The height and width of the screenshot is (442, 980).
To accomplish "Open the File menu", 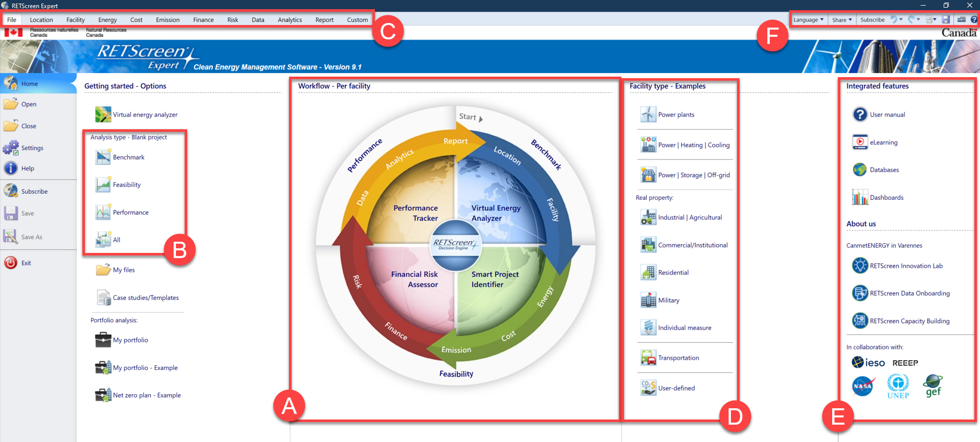I will [12, 19].
